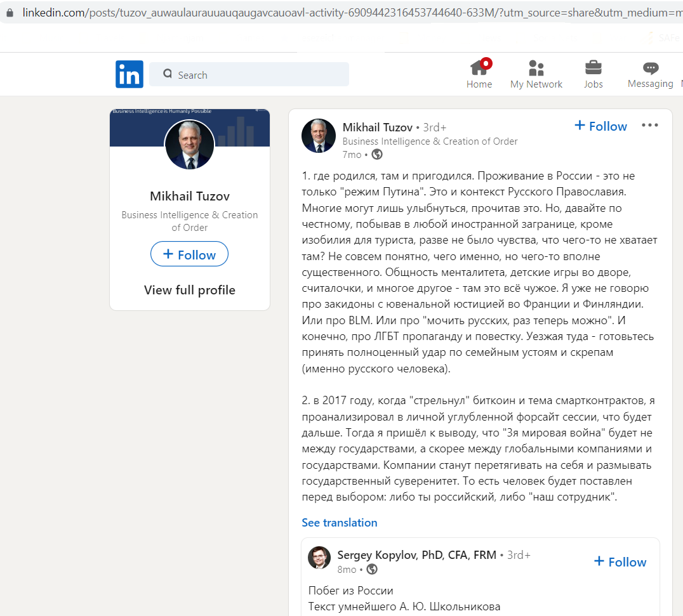The height and width of the screenshot is (616, 683).
Task: Follow Mikhail Tuzov from the post header
Action: [600, 126]
